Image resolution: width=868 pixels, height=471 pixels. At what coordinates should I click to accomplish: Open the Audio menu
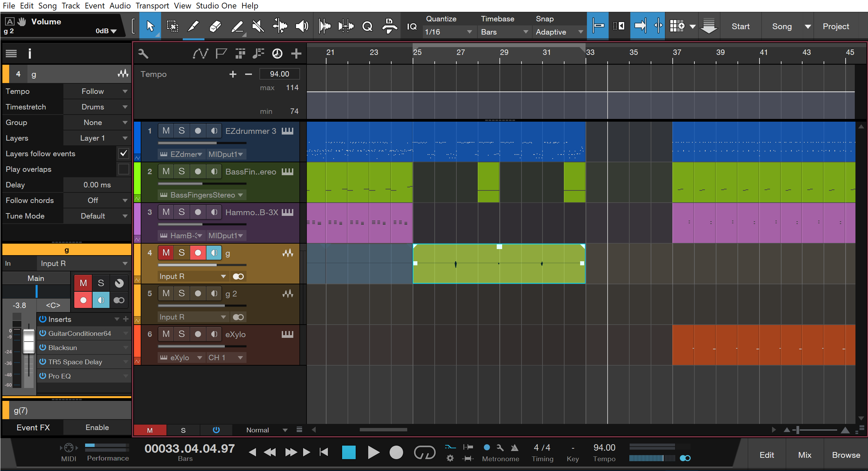point(120,6)
